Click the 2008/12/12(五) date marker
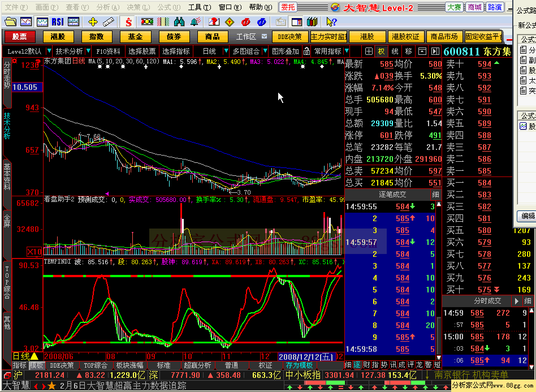Viewport: 536px width, 392px height. (x=306, y=356)
